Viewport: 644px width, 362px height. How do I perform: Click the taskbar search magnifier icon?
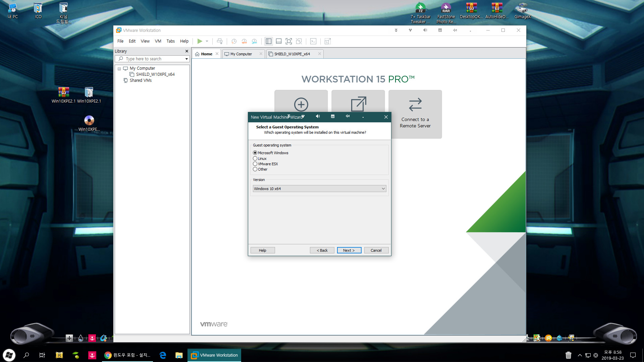click(26, 355)
